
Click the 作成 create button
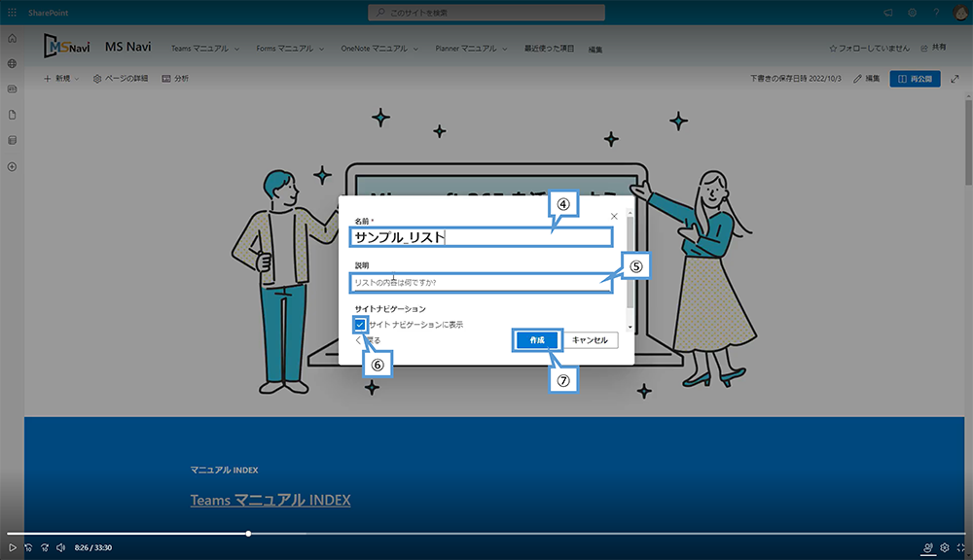click(x=537, y=340)
